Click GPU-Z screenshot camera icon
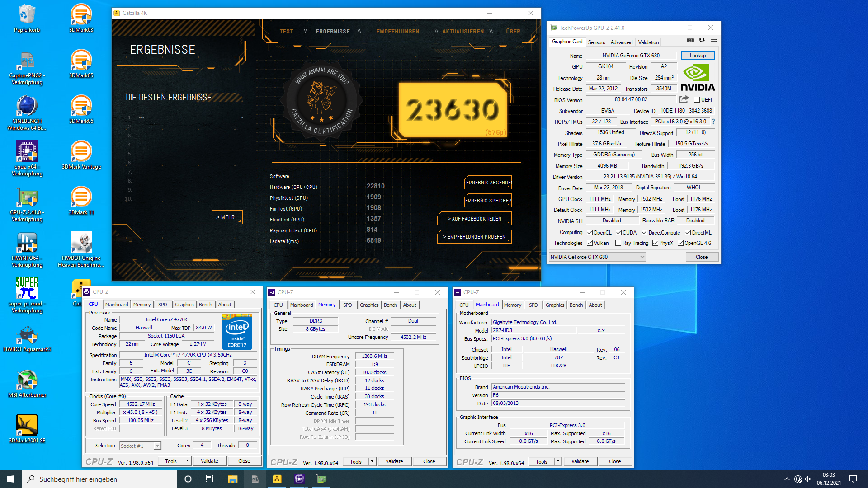The image size is (868, 488). coord(690,40)
